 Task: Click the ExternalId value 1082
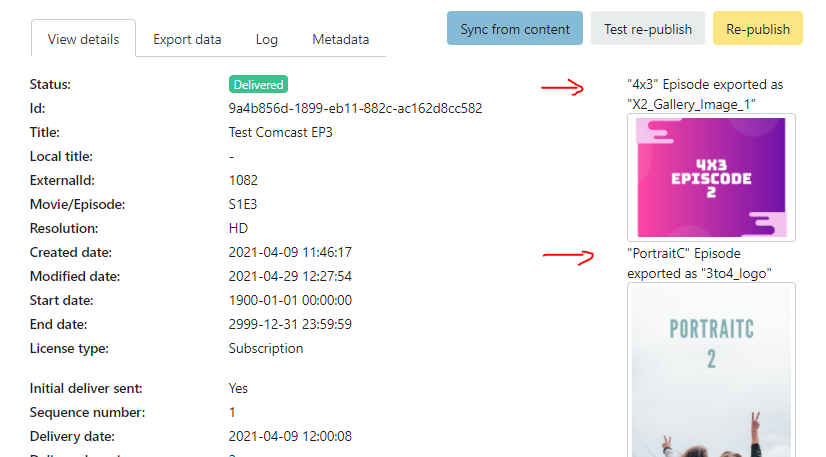[243, 180]
